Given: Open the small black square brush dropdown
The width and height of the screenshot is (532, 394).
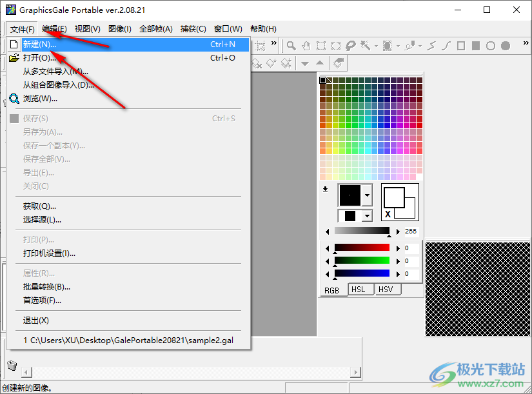Looking at the screenshot, I should (x=367, y=216).
